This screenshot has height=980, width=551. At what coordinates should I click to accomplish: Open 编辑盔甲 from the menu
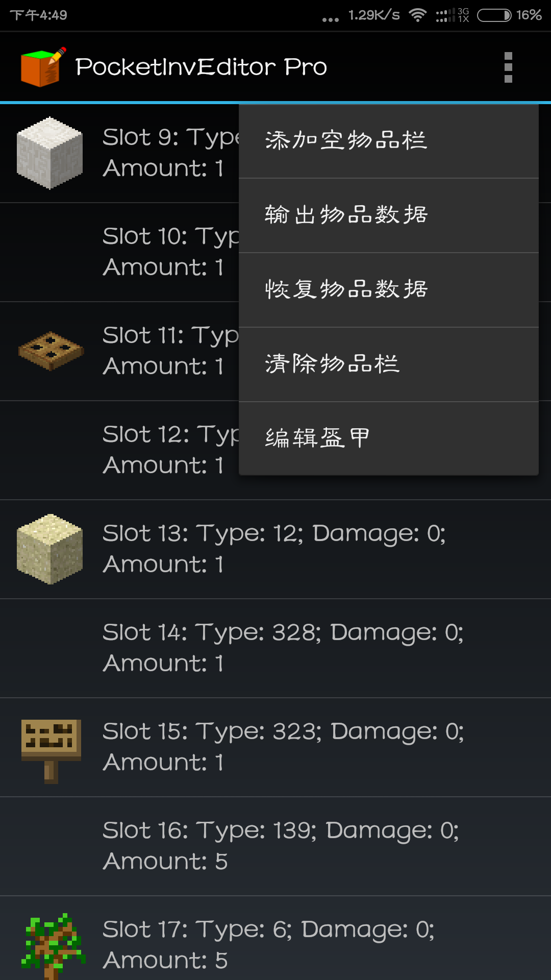coord(317,438)
